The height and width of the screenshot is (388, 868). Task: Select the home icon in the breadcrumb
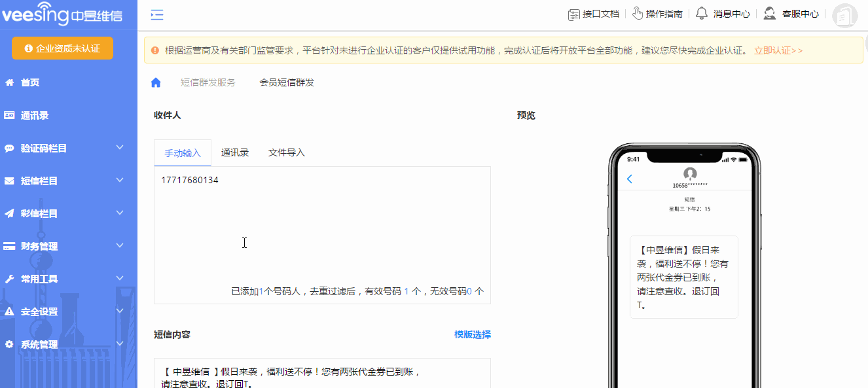[155, 82]
